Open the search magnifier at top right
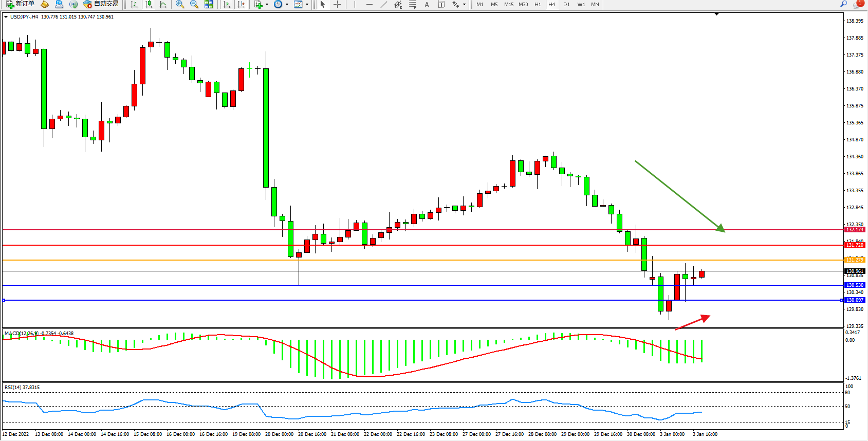Viewport: 868px width, 441px height. click(843, 4)
